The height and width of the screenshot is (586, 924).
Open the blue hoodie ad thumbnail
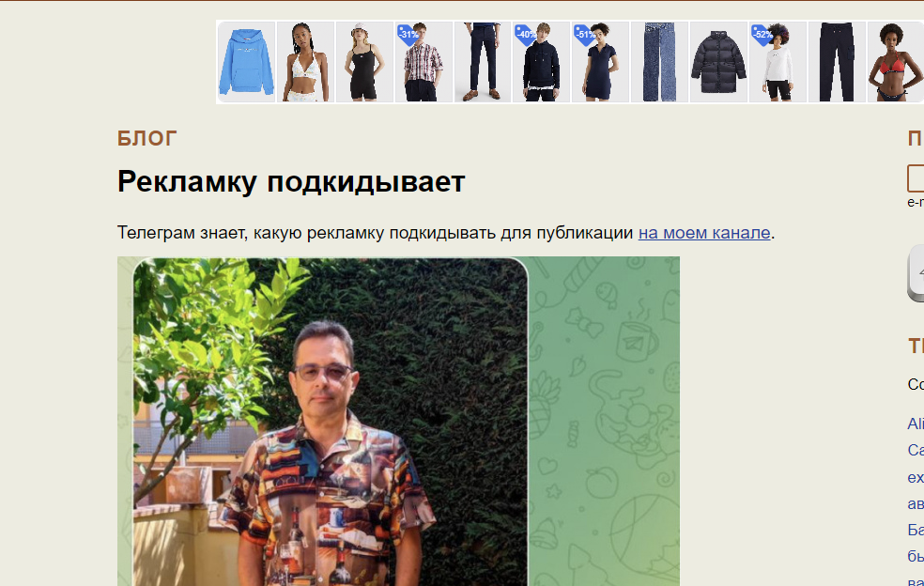click(246, 62)
